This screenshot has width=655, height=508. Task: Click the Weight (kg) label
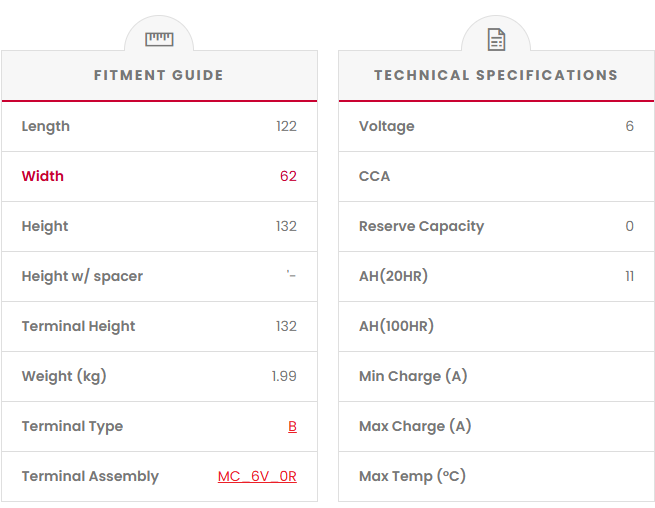pyautogui.click(x=64, y=376)
